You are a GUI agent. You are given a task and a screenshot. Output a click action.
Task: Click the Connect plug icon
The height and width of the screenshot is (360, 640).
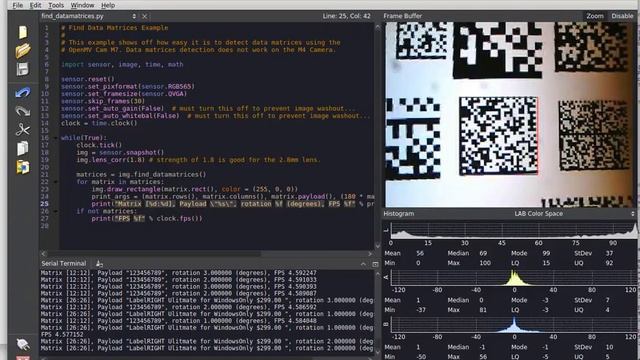click(x=23, y=345)
